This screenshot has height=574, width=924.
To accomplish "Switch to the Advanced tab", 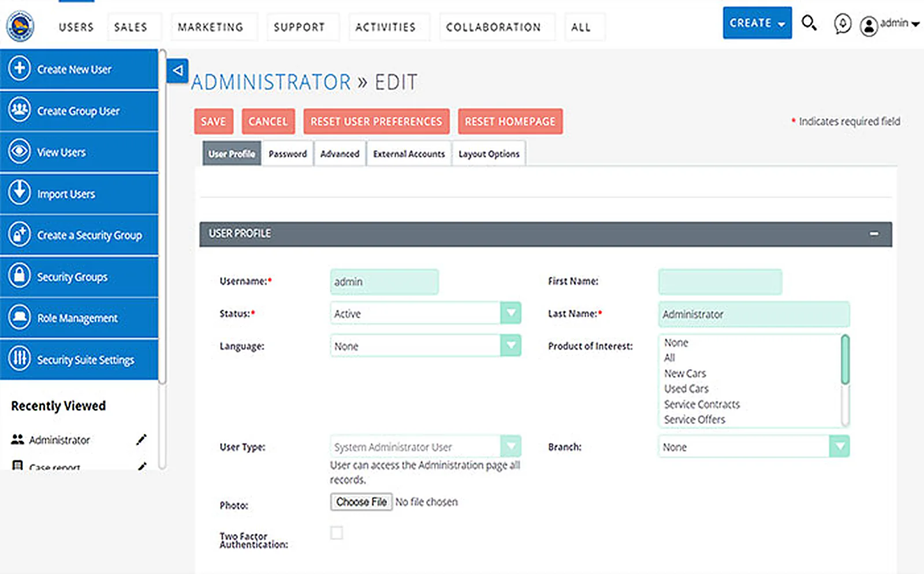I will click(340, 154).
